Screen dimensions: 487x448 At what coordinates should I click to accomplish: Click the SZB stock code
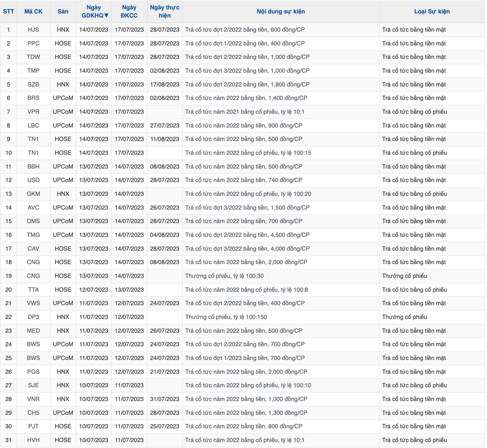33,84
